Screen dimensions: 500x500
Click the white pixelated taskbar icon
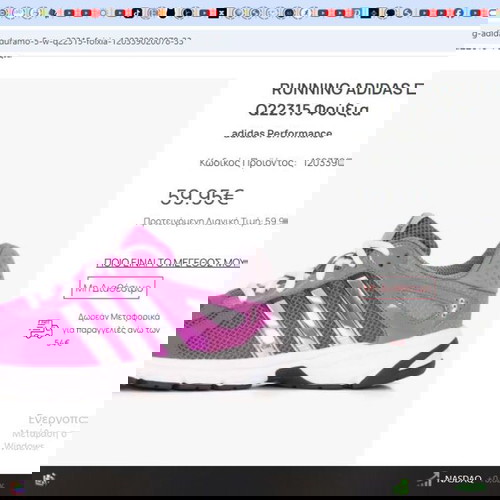45,479
